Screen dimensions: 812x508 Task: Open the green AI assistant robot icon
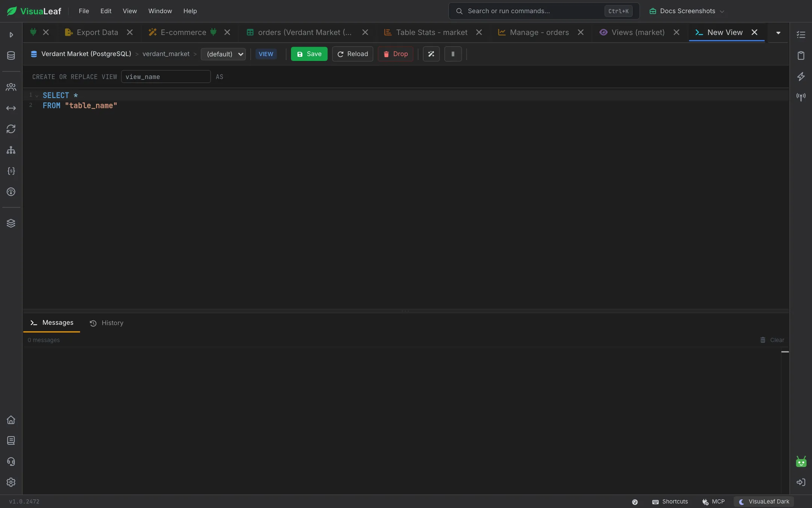[801, 461]
